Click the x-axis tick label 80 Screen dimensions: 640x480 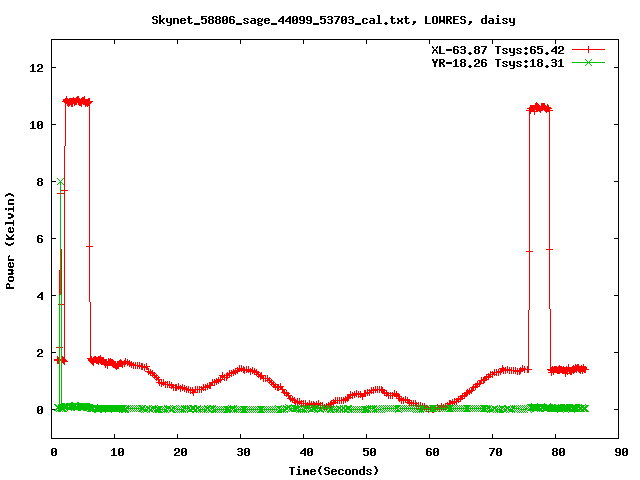point(558,452)
